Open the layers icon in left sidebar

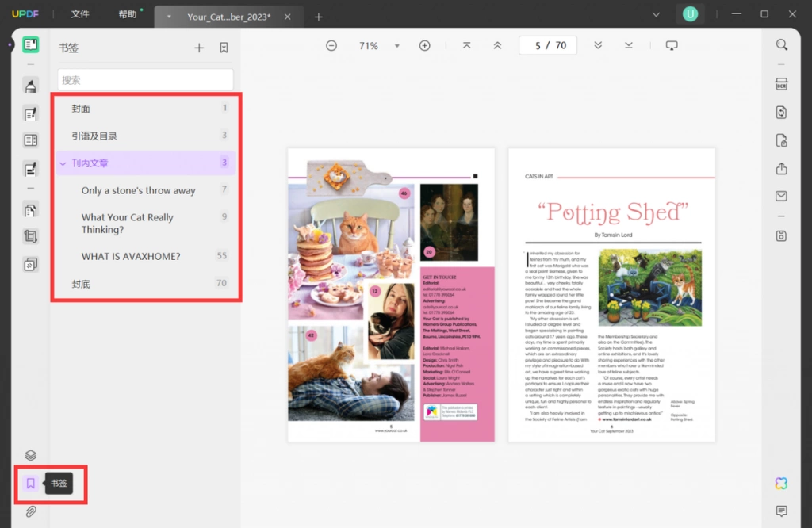pos(31,455)
